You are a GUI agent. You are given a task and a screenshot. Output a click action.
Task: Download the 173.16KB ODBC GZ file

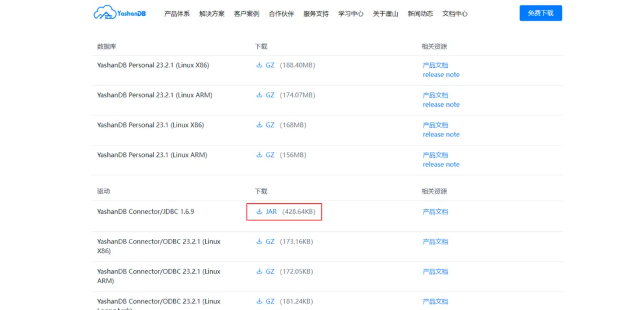[270, 241]
